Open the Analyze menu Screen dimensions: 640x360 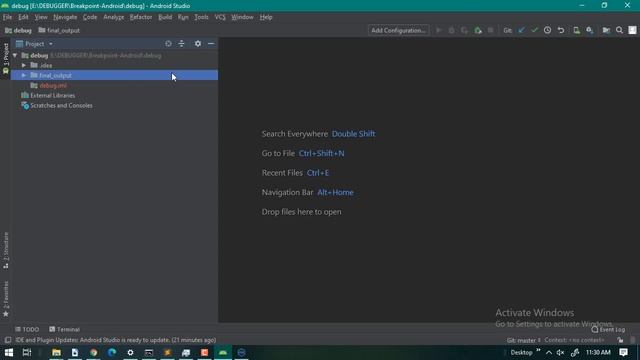pyautogui.click(x=113, y=17)
